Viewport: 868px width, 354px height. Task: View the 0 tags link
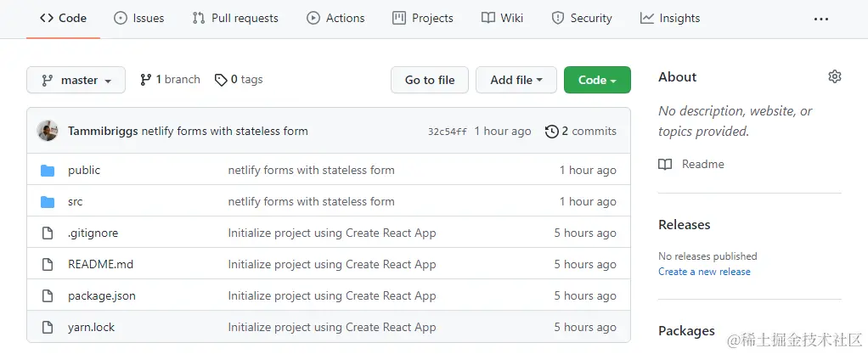239,80
